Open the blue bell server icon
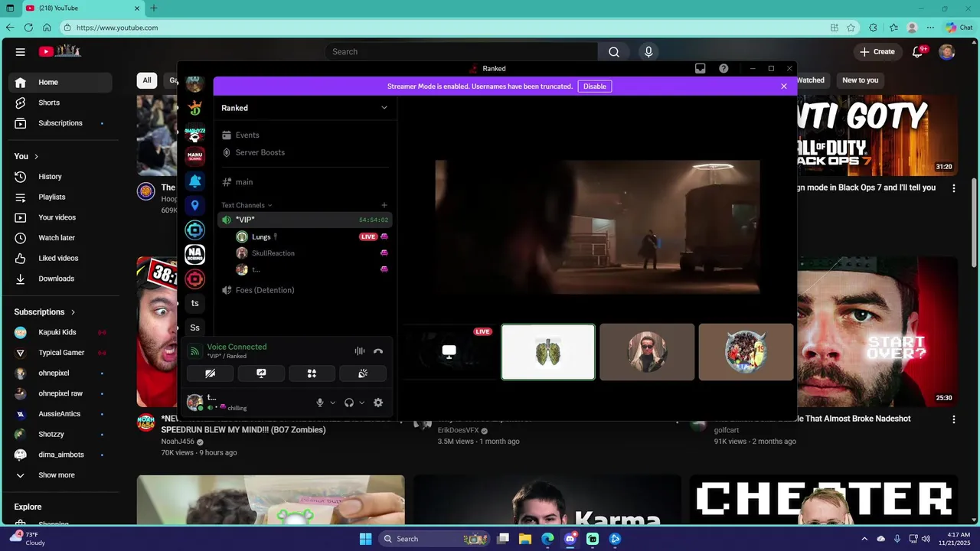 point(195,181)
